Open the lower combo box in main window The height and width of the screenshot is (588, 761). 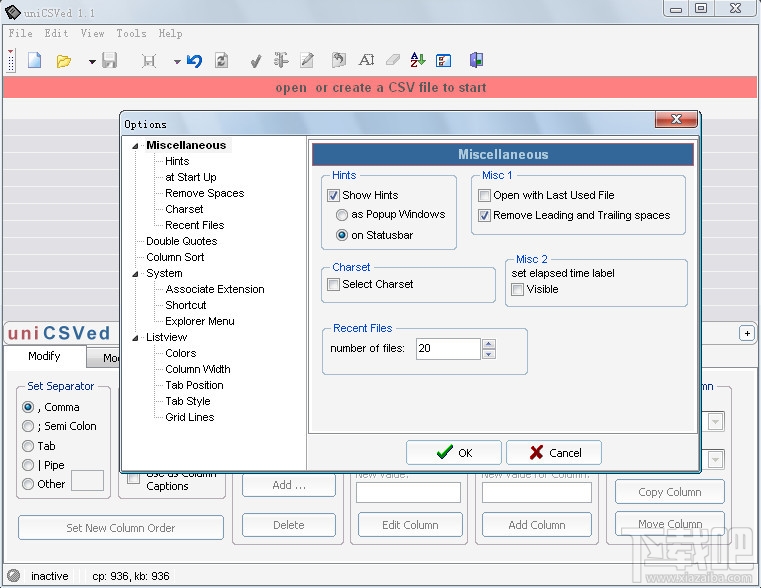pyautogui.click(x=715, y=459)
